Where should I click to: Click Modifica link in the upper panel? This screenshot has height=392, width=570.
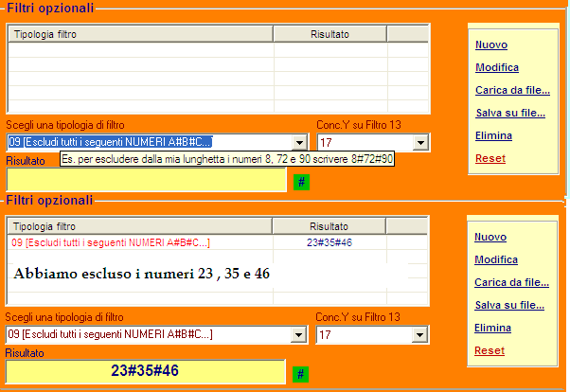pyautogui.click(x=496, y=67)
